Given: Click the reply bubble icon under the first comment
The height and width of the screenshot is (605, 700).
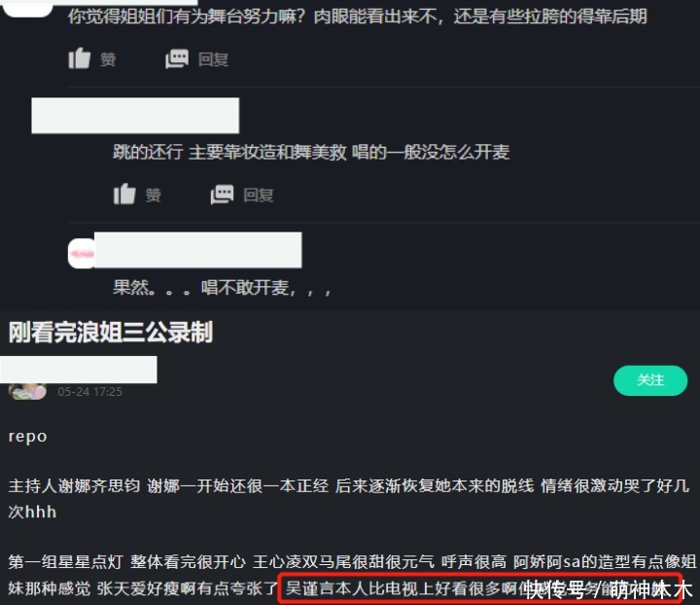Looking at the screenshot, I should click(x=177, y=58).
